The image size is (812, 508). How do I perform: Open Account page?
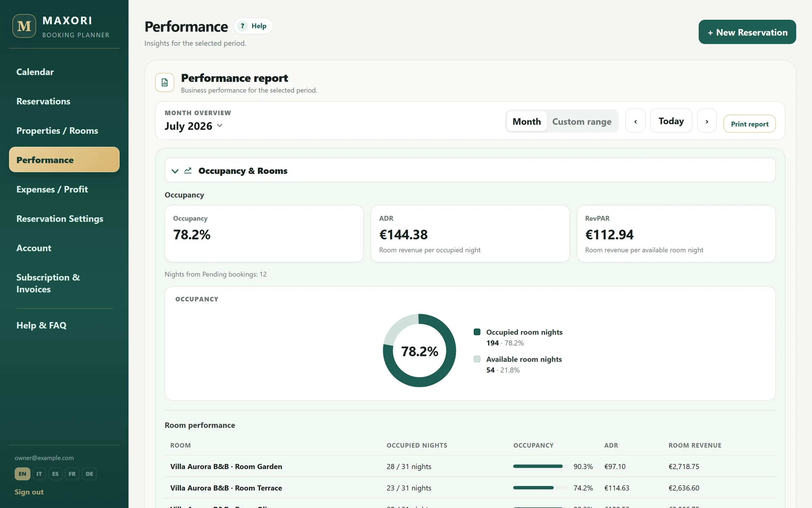pos(64,248)
